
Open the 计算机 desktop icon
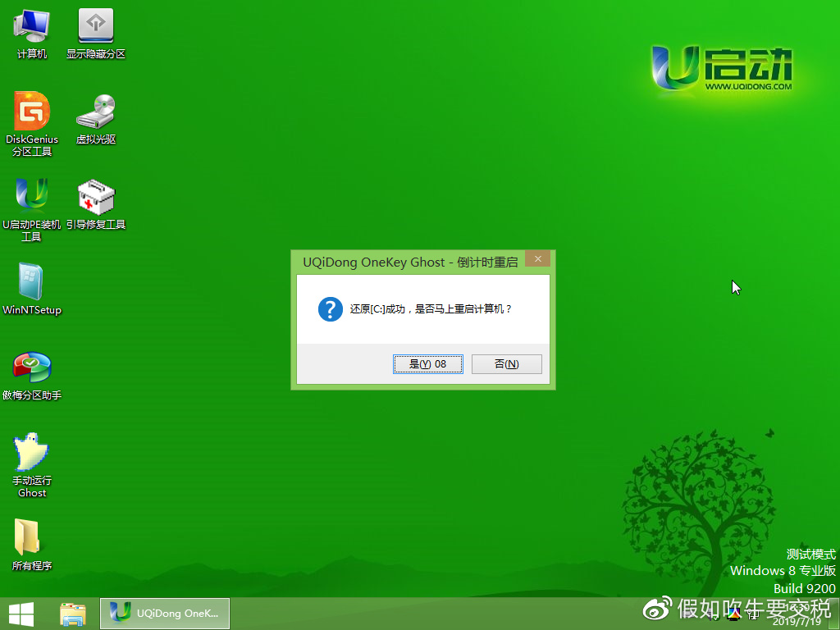(32, 33)
